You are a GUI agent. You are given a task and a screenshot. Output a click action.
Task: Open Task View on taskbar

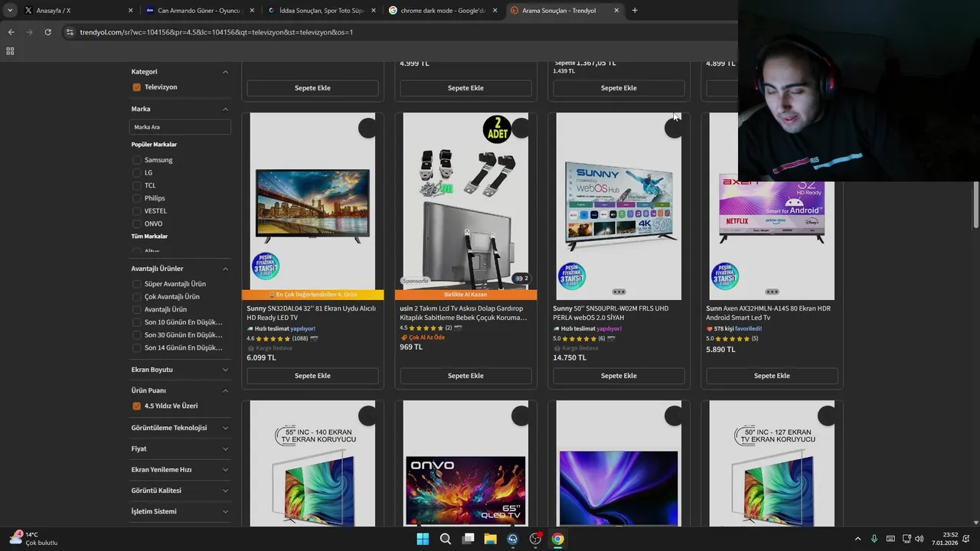coord(468,539)
